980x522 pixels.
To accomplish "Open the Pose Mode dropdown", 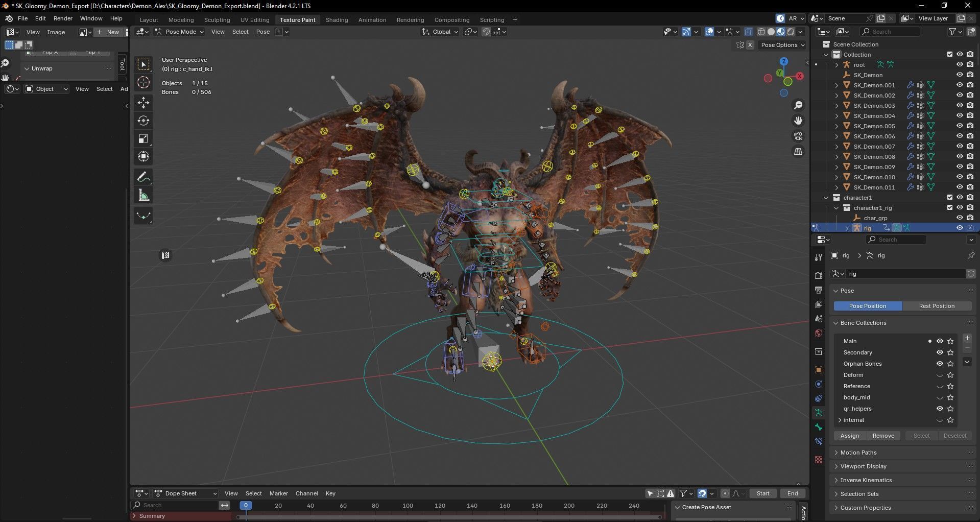I will click(x=179, y=32).
